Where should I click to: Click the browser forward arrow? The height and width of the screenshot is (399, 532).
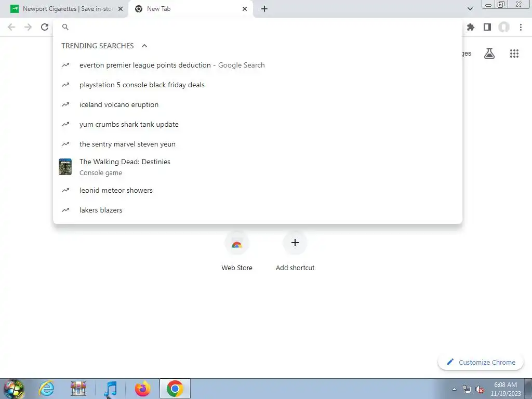point(28,27)
